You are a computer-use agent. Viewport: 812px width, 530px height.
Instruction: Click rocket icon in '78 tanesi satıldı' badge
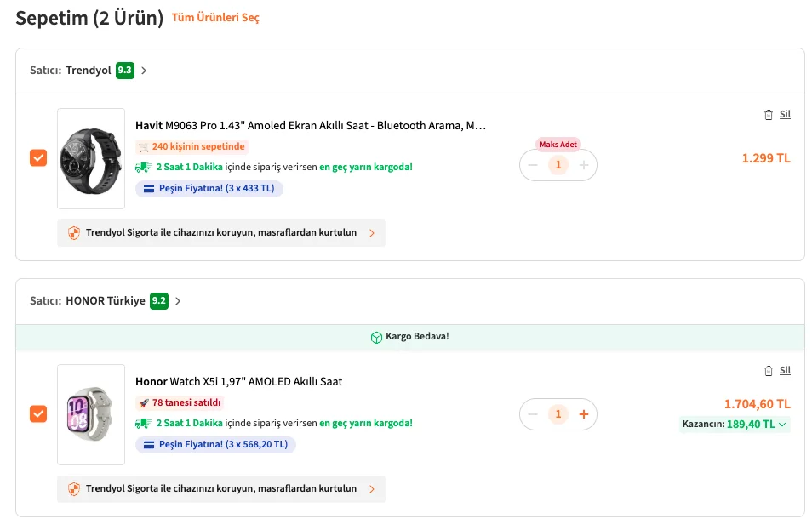144,403
